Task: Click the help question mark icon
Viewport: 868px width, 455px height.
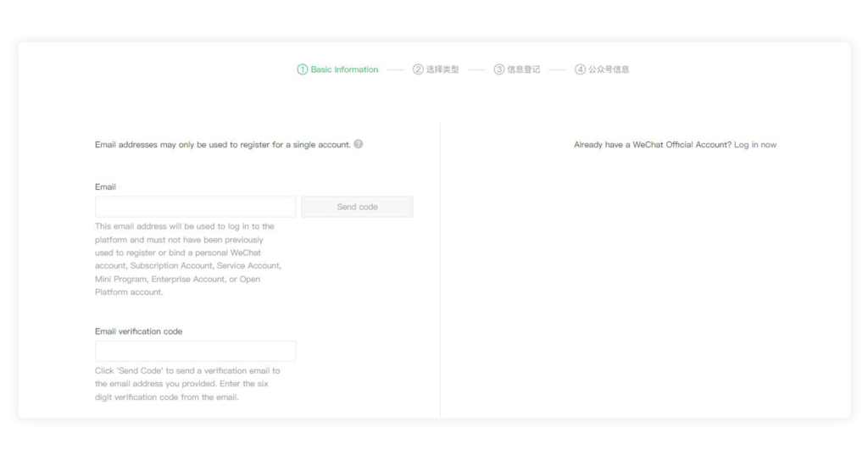Action: click(359, 144)
